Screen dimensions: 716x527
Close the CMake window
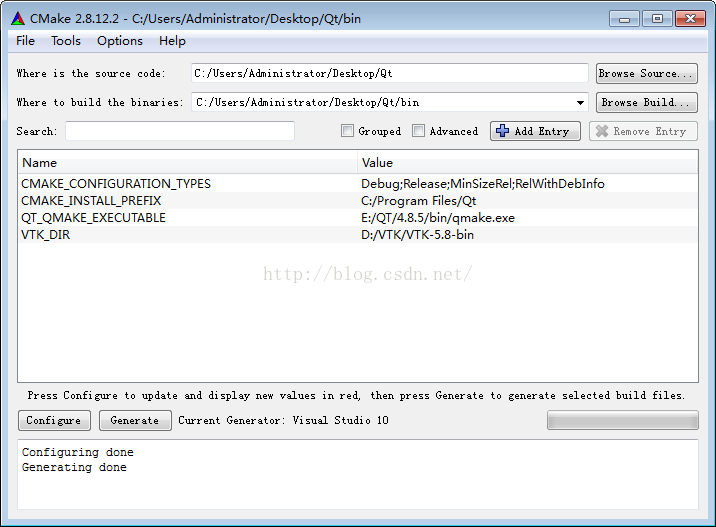click(690, 19)
